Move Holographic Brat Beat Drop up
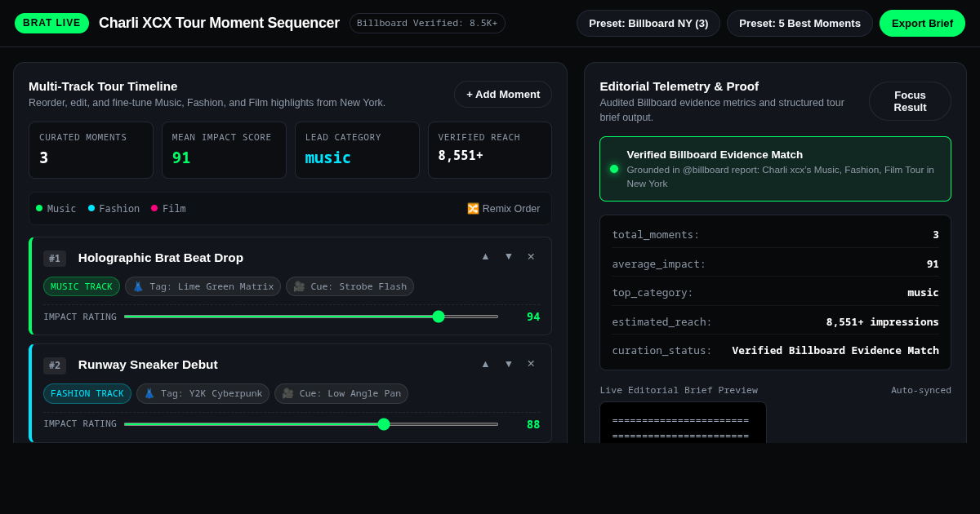This screenshot has height=514, width=980. pyautogui.click(x=485, y=256)
